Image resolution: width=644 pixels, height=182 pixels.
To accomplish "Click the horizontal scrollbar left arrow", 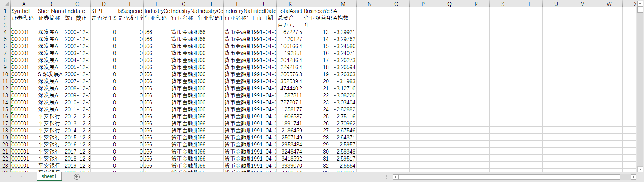I will 395,177.
